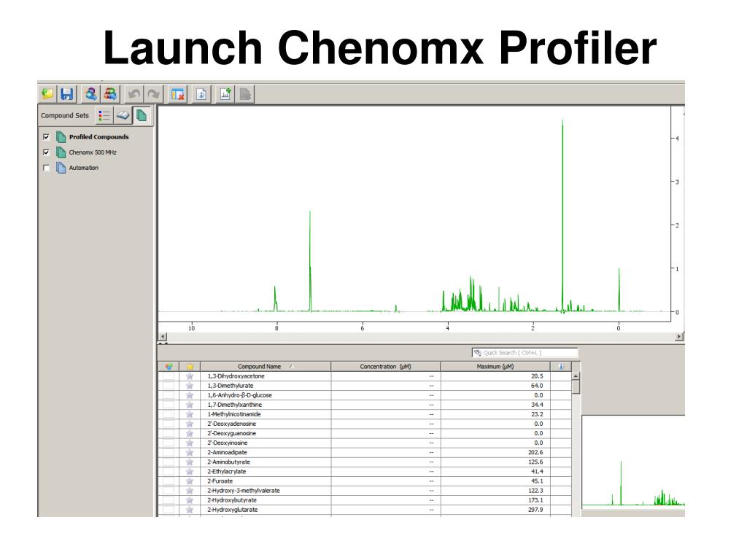Sort table by Maximum (µM) column

point(495,366)
